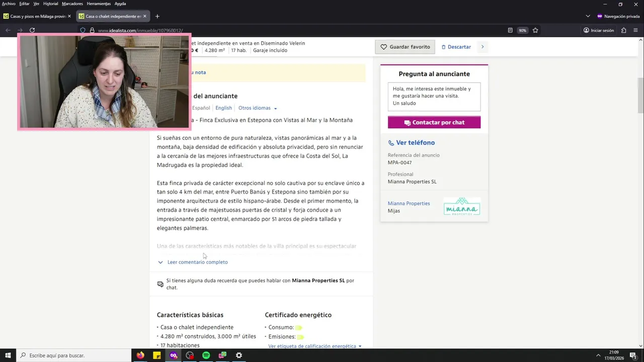Click Descartar listing button
This screenshot has height=362, width=644.
point(456,47)
